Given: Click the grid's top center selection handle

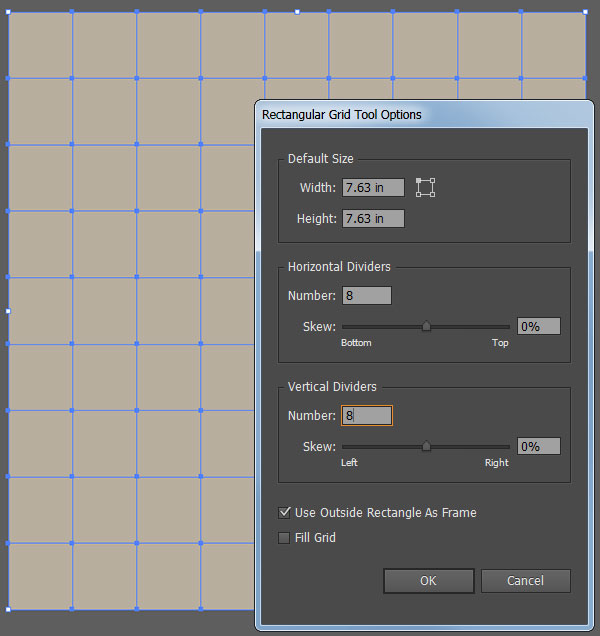Looking at the screenshot, I should tap(297, 12).
